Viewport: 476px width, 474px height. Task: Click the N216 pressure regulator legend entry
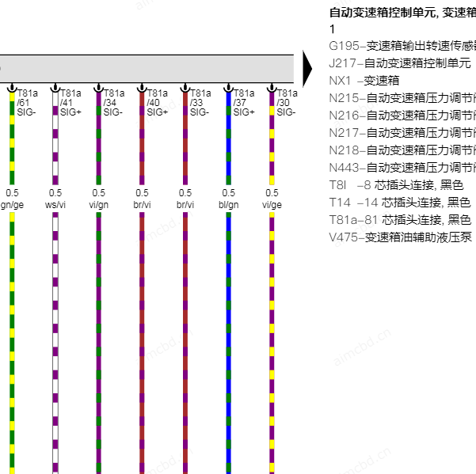(402, 116)
